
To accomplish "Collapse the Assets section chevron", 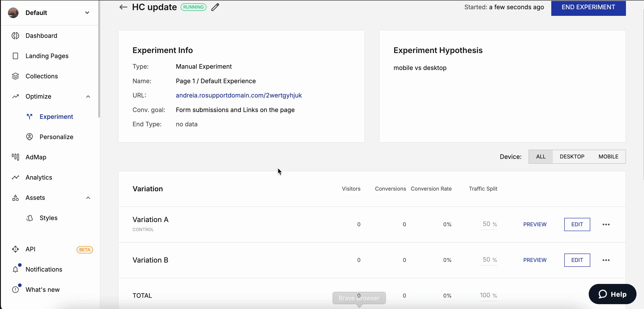I will [x=88, y=198].
